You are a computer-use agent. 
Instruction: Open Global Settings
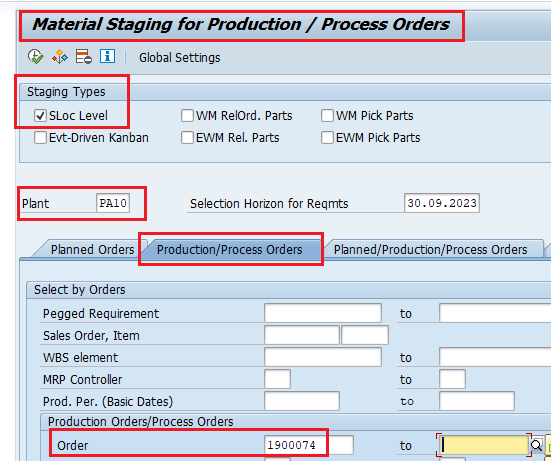[180, 58]
